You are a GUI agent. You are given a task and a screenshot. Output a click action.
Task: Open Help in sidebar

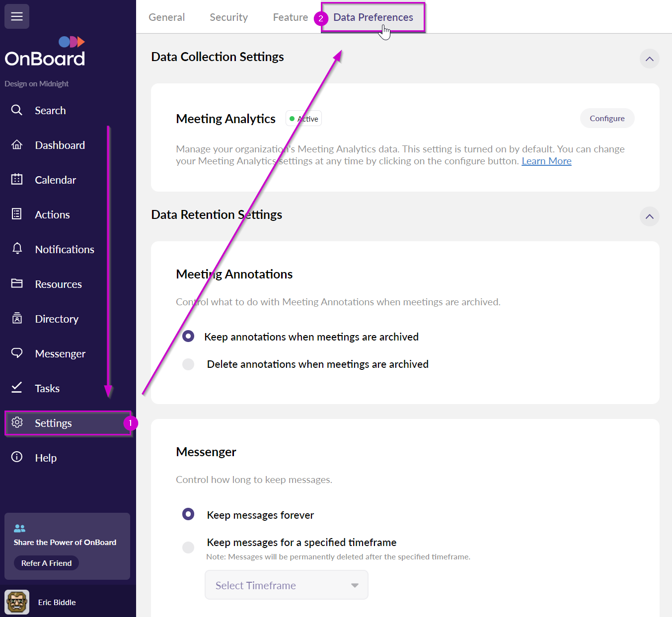click(46, 458)
